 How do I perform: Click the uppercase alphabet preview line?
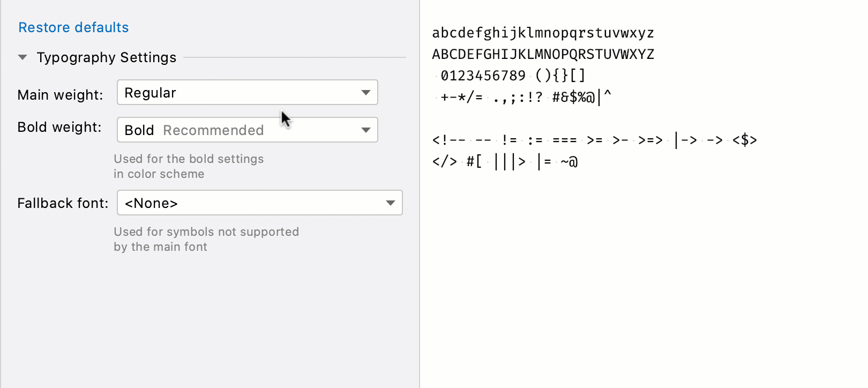pos(543,54)
